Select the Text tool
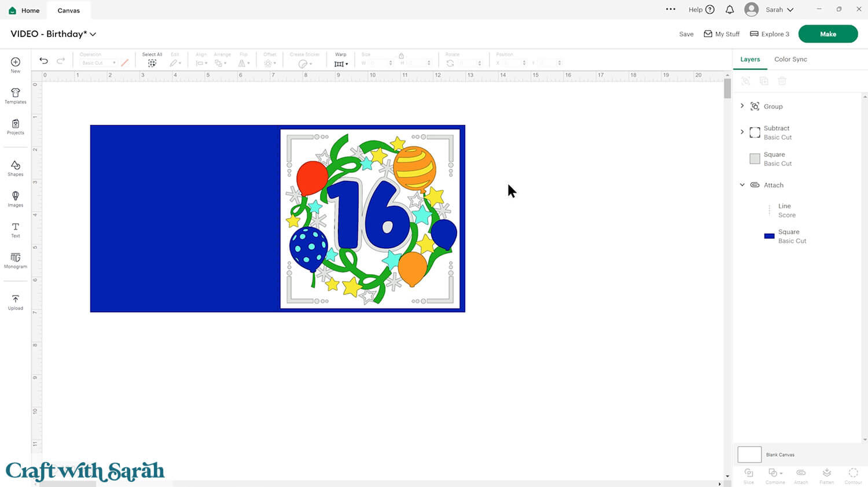The height and width of the screenshot is (487, 868). tap(16, 230)
